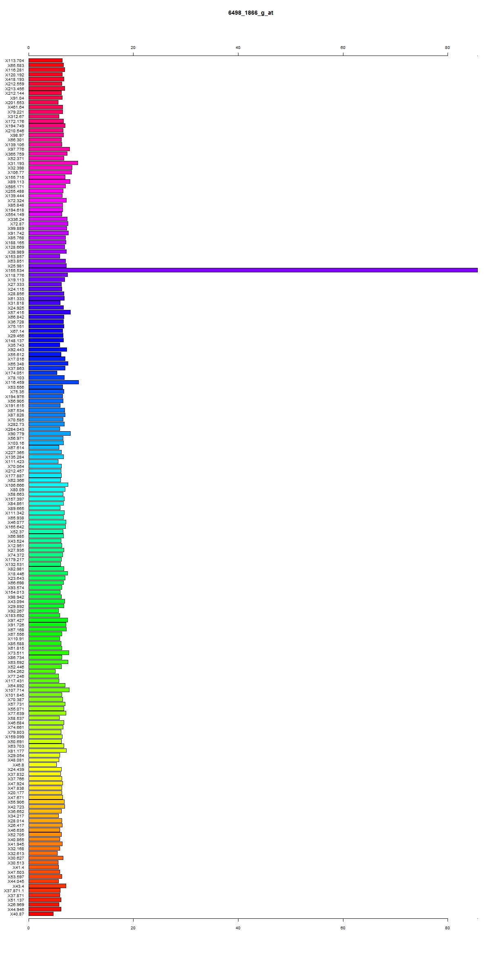
Task: Select the X159.099 row label
Action: [x=15, y=737]
